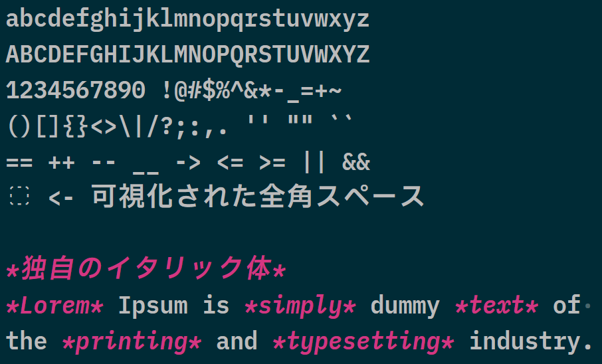Click the !@#$%^&*-_=+~ symbol group
This screenshot has width=602, height=364.
point(251,91)
